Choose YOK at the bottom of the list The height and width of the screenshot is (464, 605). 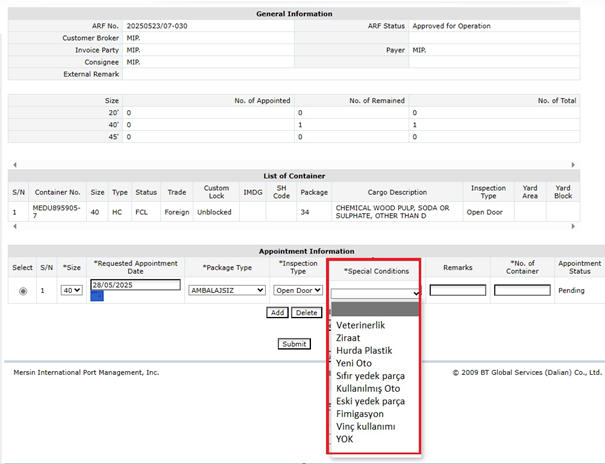[x=345, y=439]
